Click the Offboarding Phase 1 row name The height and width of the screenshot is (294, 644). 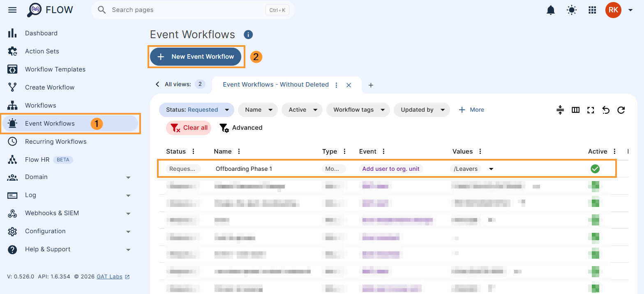point(244,169)
